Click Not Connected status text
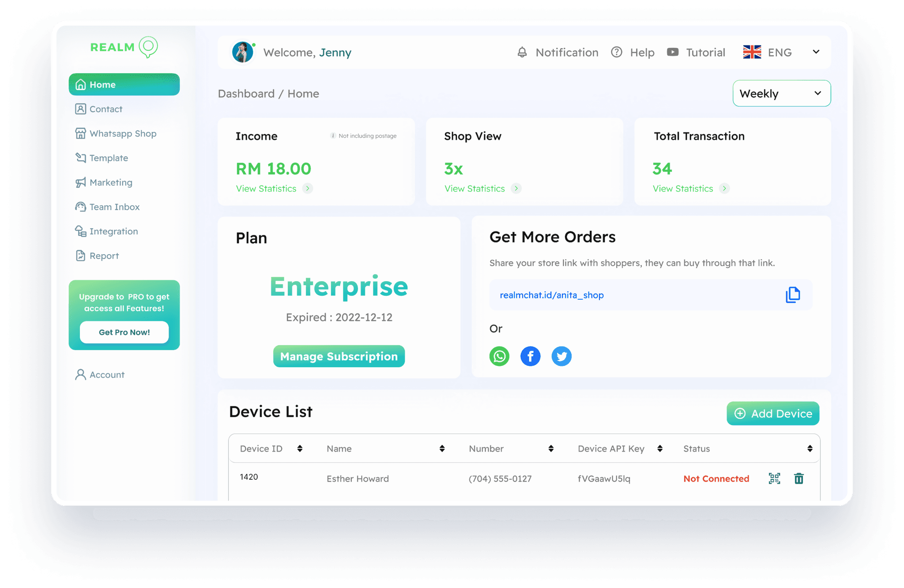Screen dimensions: 904x588 point(716,479)
